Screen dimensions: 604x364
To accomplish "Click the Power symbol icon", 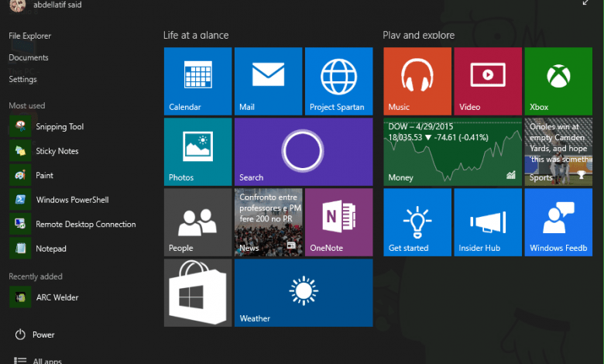I will pos(20,335).
